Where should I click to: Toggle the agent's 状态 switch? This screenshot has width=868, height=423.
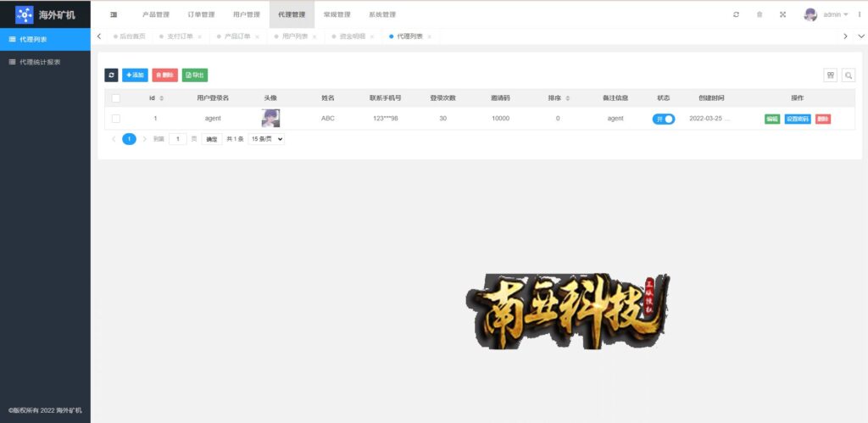click(663, 119)
